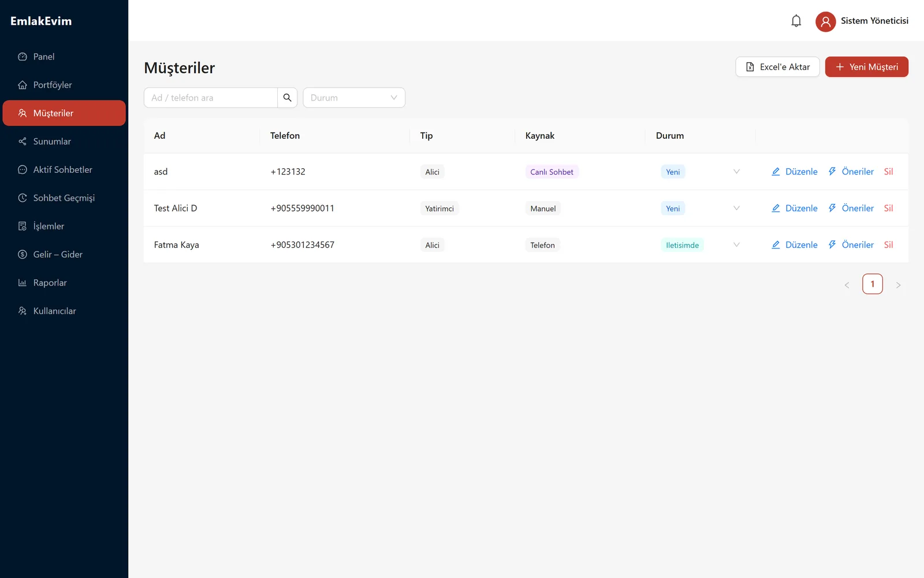Click the Iletisimde status tag
The height and width of the screenshot is (578, 924).
pyautogui.click(x=682, y=245)
